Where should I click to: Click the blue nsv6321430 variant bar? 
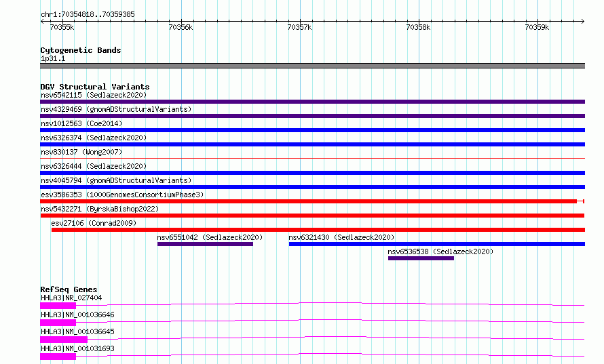click(437, 244)
